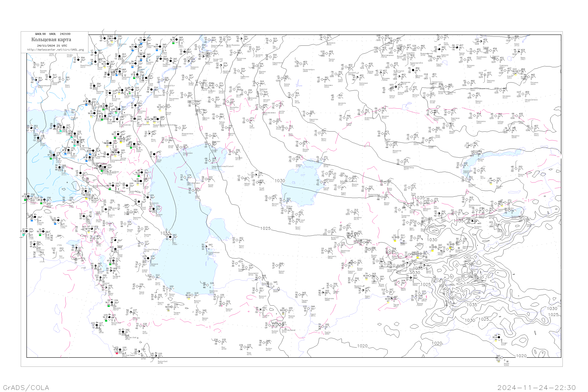Click the blue 3 isoline label near Харьков

[62, 100]
